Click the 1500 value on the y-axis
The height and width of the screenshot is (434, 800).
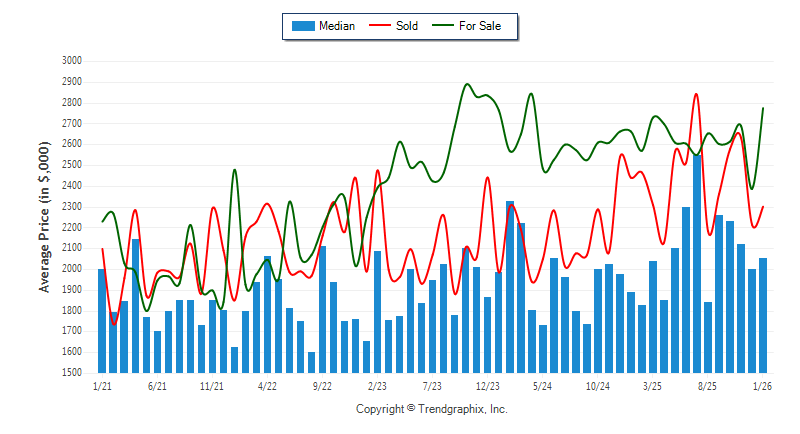[x=70, y=372]
